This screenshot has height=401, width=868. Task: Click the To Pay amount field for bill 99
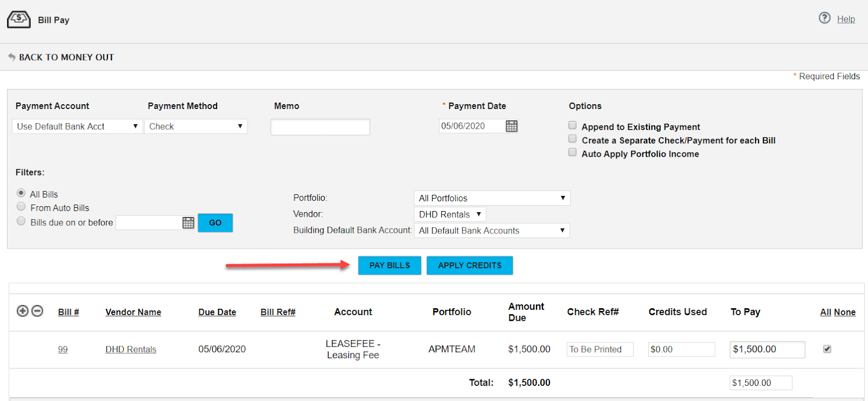click(767, 349)
